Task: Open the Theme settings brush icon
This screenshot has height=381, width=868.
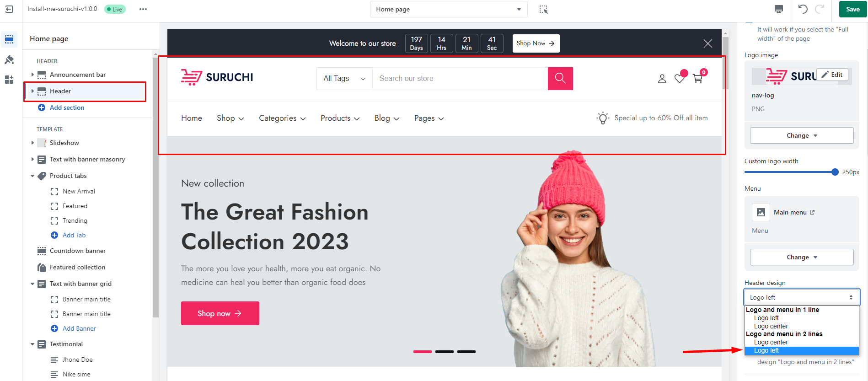Action: point(9,60)
